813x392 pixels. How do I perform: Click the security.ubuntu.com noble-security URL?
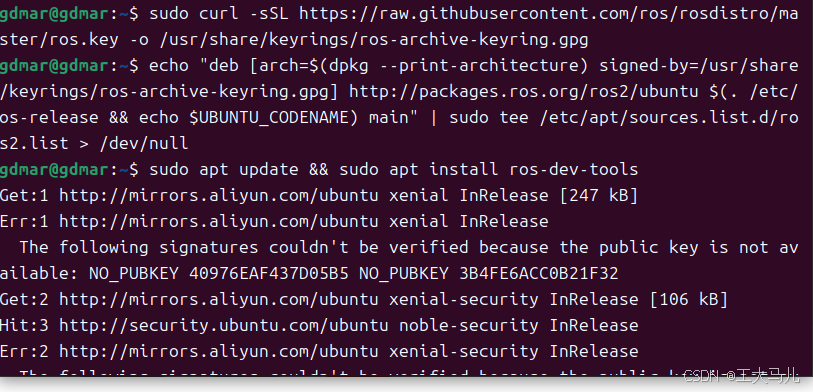coord(224,325)
